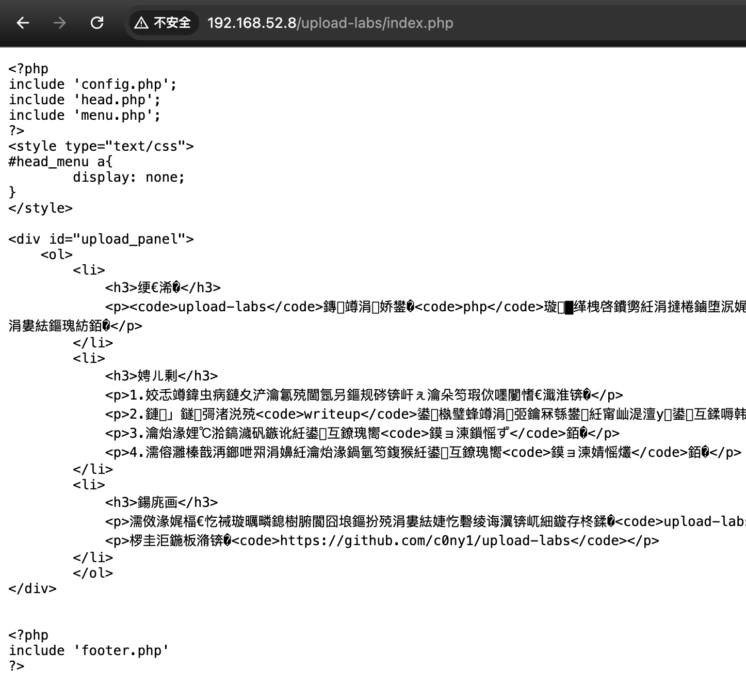Click the opening <ol> tag text

click(x=57, y=254)
